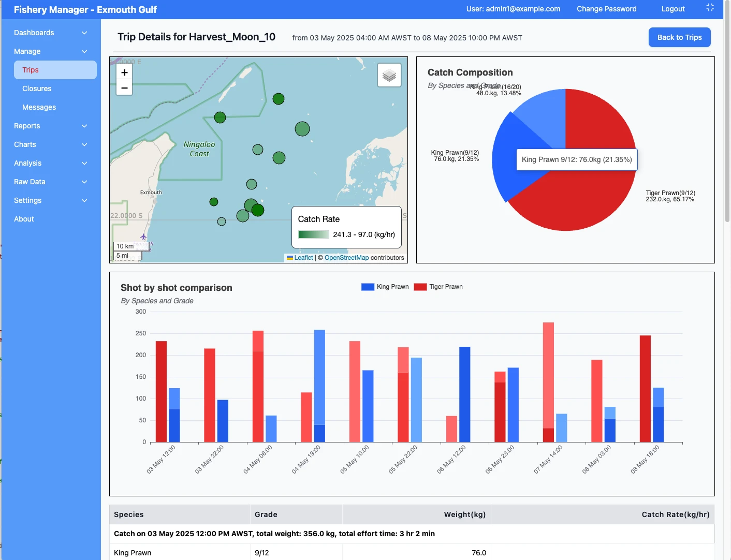
Task: Zoom out on the map
Action: click(124, 88)
